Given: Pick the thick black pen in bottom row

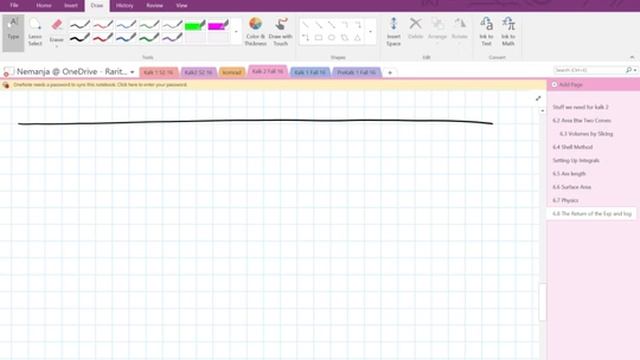Looking at the screenshot, I should pyautogui.click(x=80, y=38).
